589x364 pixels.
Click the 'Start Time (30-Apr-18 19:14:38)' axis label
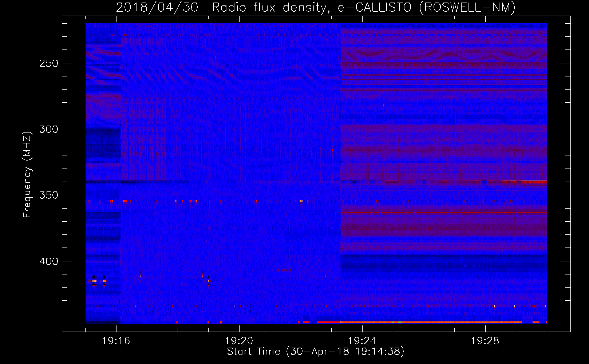point(316,352)
